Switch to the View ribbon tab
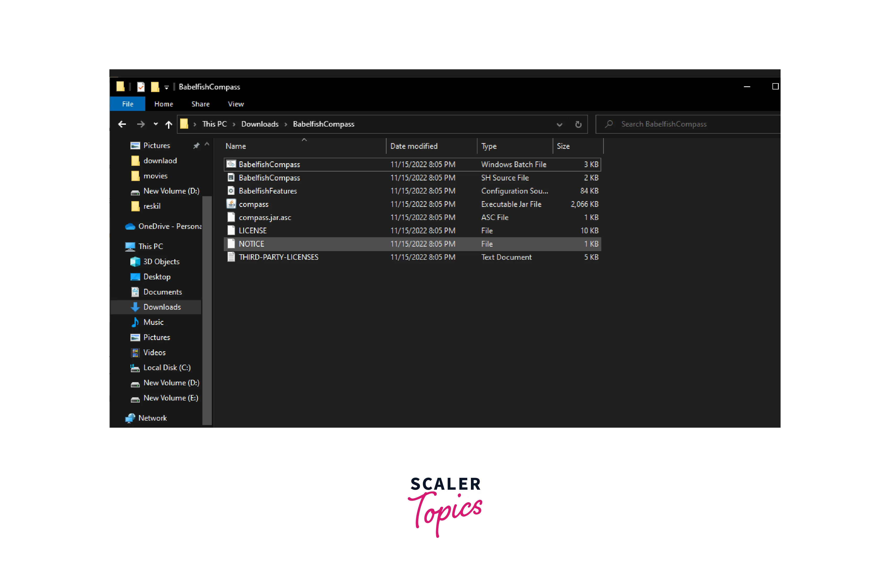 click(236, 104)
